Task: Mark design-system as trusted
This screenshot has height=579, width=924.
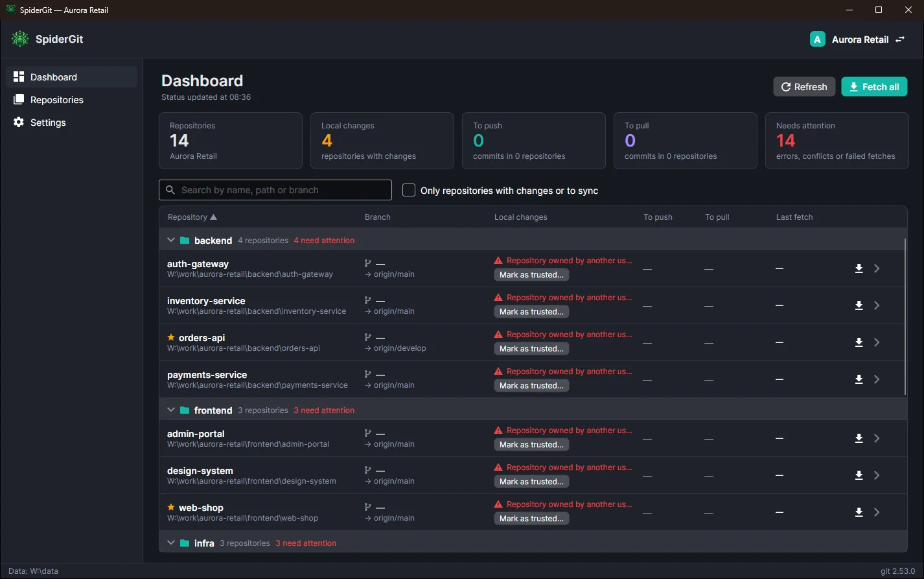Action: (x=531, y=482)
